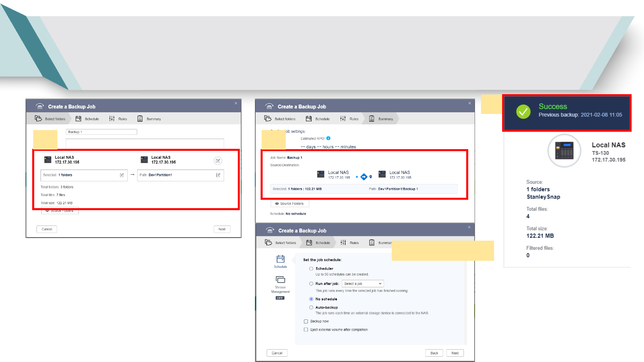The width and height of the screenshot is (644, 362).
Task: Click source NAS icon in Summary dialog
Action: click(321, 174)
